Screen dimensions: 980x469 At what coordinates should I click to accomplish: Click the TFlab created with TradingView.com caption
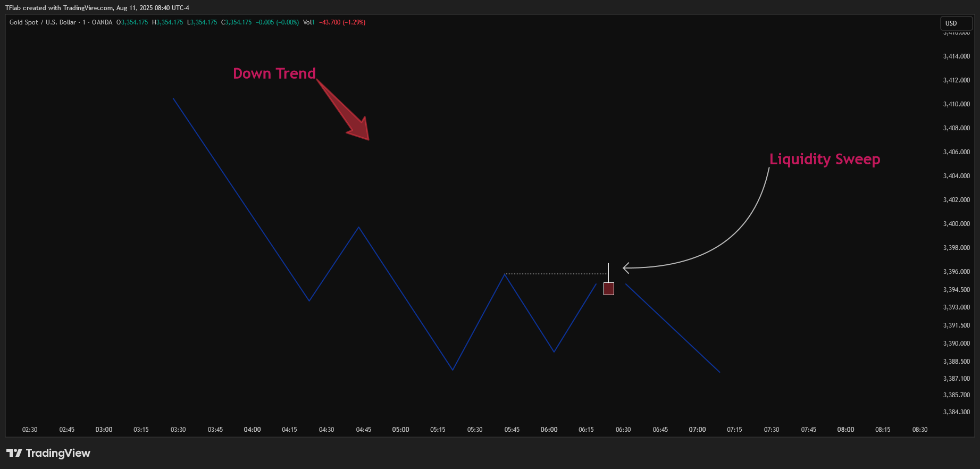(97, 8)
